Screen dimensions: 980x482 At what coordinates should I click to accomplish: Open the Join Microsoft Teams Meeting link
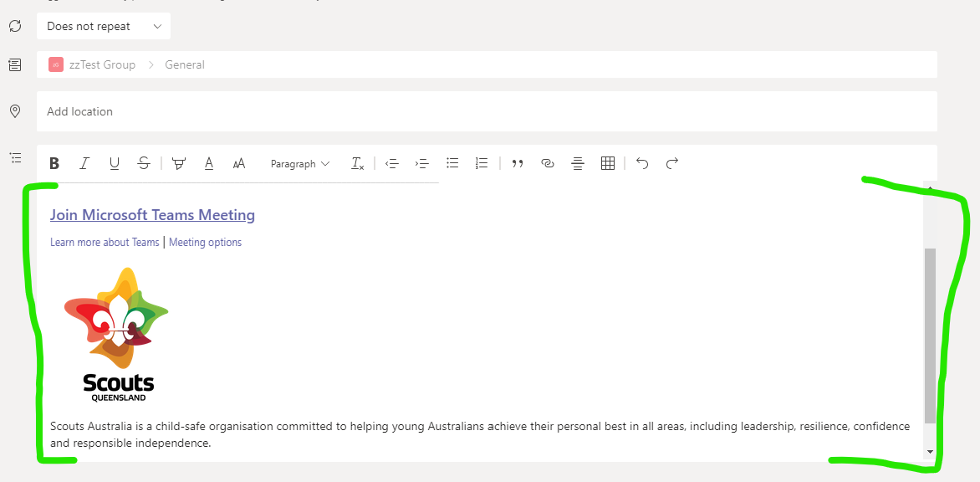[x=152, y=215]
